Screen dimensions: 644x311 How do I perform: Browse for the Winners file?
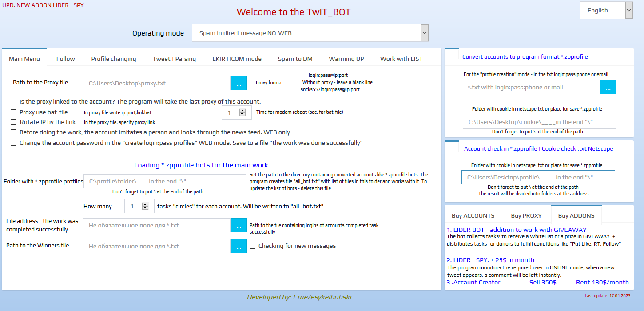click(x=239, y=246)
